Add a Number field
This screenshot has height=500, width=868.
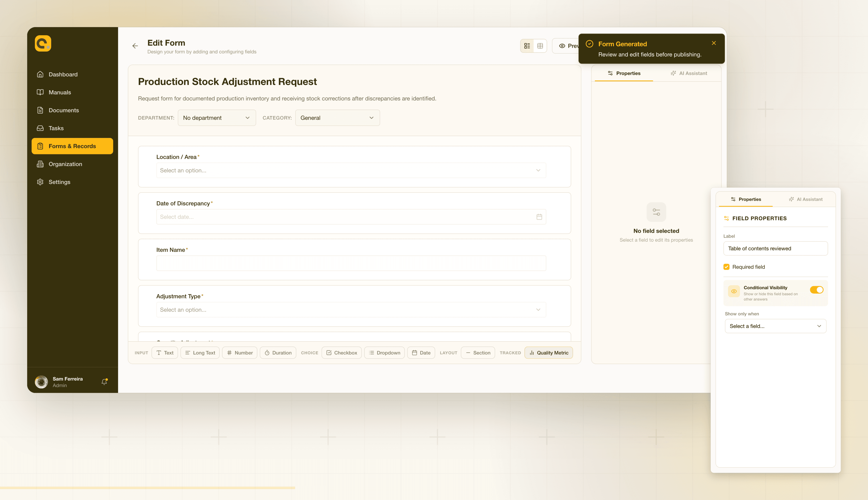(240, 353)
